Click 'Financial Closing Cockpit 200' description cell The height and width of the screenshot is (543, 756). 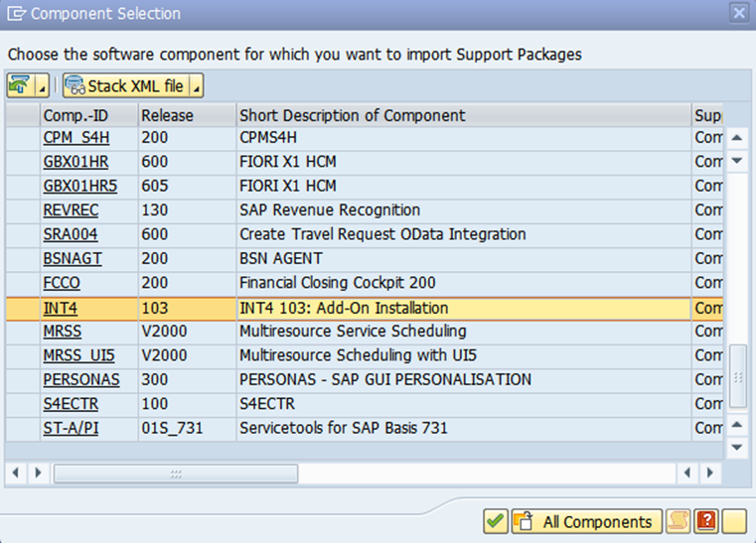point(464,282)
